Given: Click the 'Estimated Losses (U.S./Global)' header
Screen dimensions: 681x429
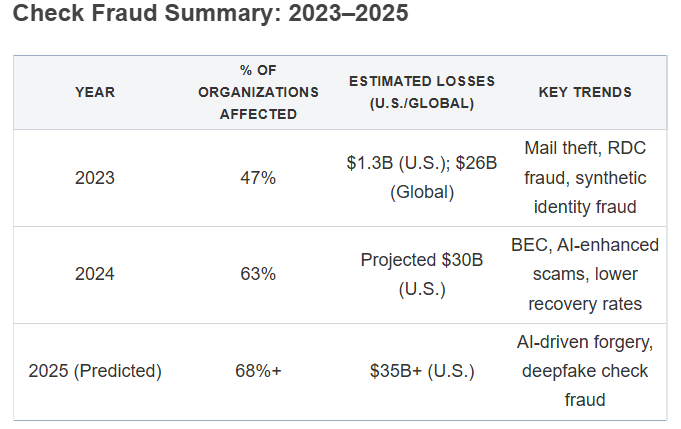Looking at the screenshot, I should [421, 92].
